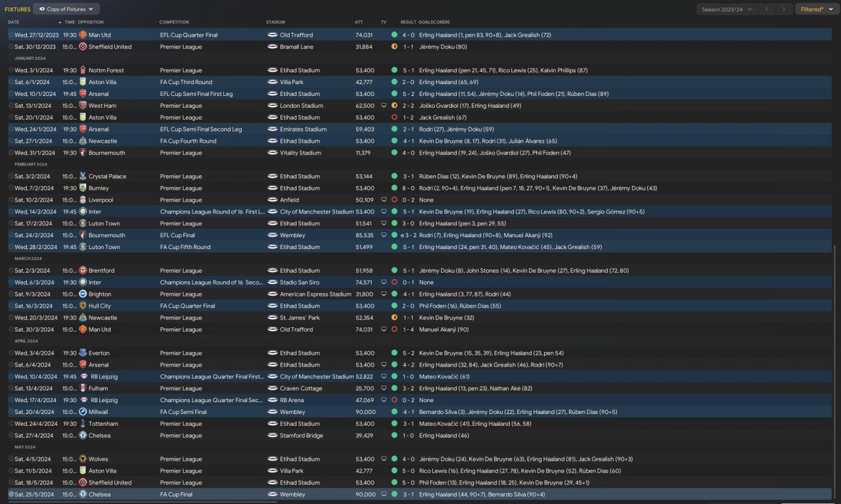Click the green win dot for the Burnley match
The image size is (841, 504).
(394, 189)
